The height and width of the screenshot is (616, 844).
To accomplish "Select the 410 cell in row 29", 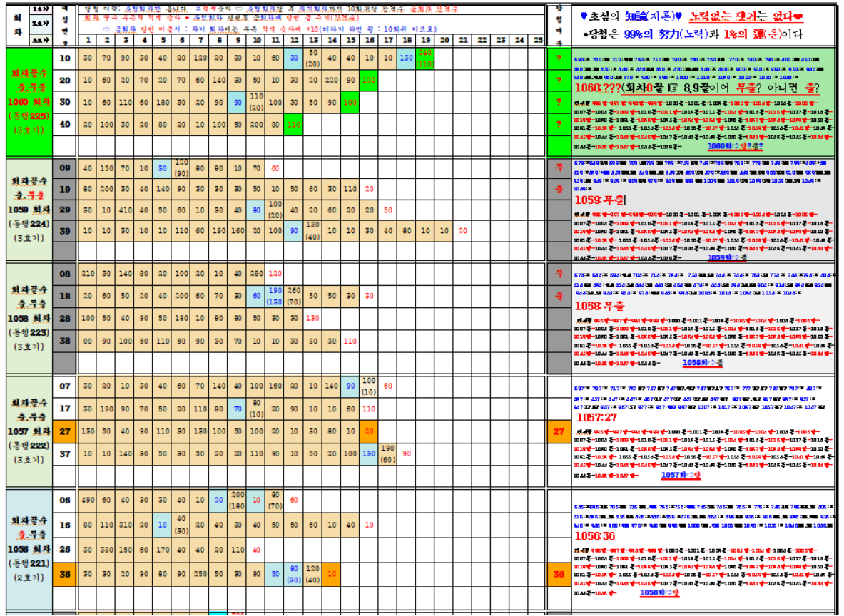I will tap(125, 210).
